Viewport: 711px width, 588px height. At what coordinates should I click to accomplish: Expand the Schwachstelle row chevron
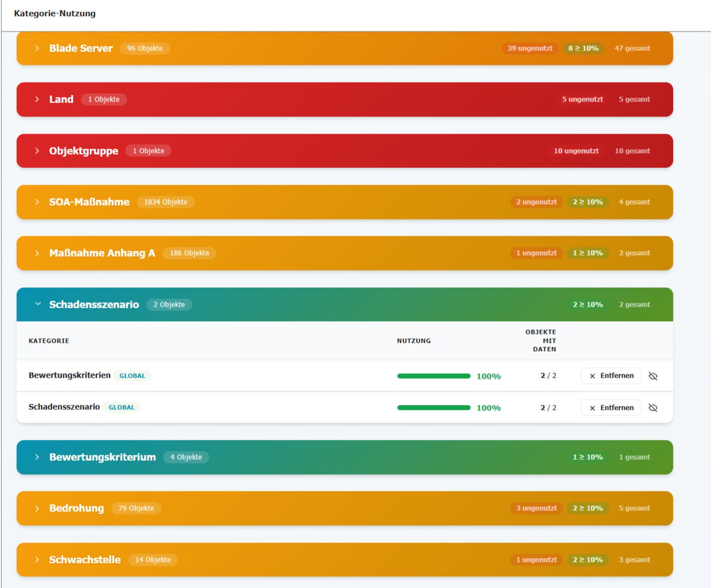[x=37, y=559]
